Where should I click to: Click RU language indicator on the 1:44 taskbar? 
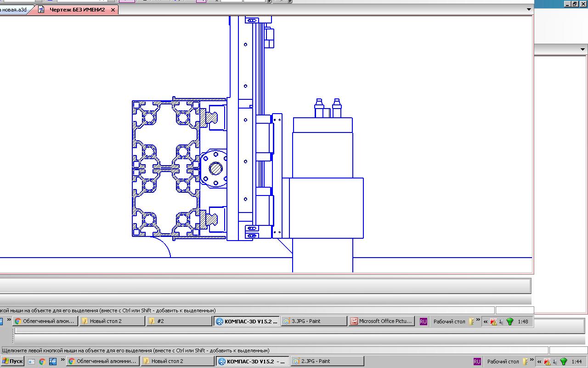point(477,362)
